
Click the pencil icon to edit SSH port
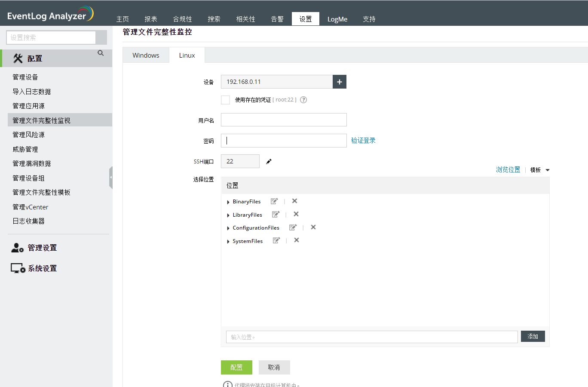point(269,162)
